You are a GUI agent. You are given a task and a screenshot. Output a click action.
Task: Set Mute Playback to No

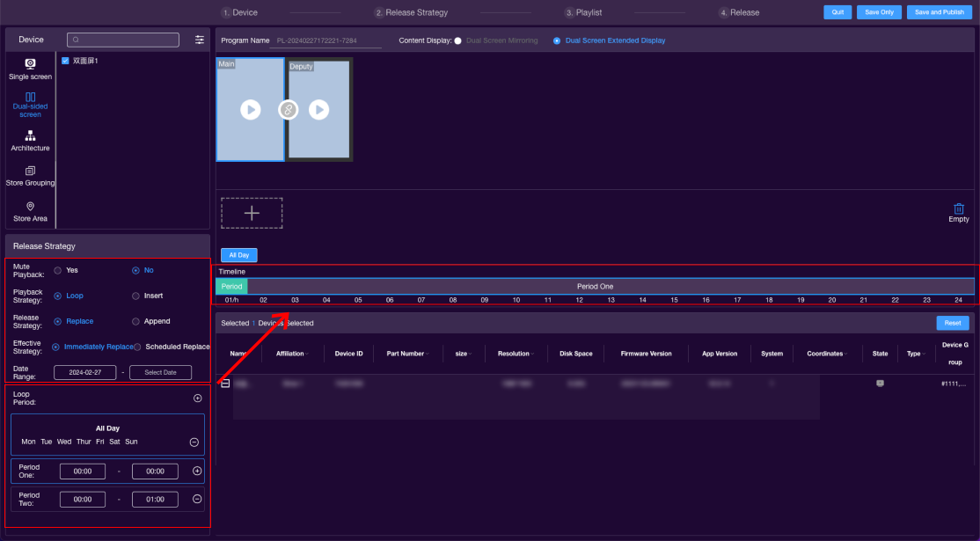point(135,271)
